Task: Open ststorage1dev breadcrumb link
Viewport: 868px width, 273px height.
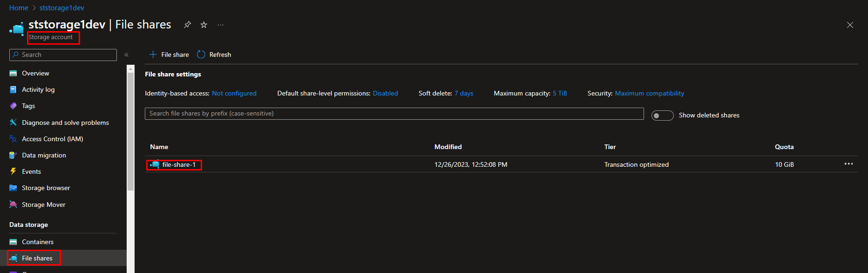Action: click(x=62, y=8)
